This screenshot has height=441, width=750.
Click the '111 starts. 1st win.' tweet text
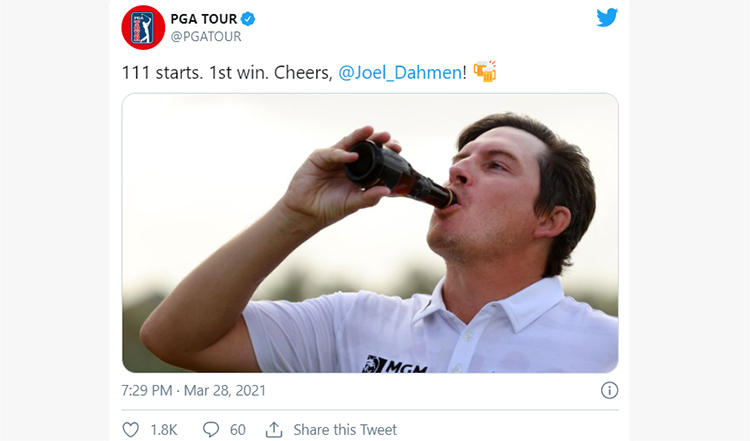[195, 73]
